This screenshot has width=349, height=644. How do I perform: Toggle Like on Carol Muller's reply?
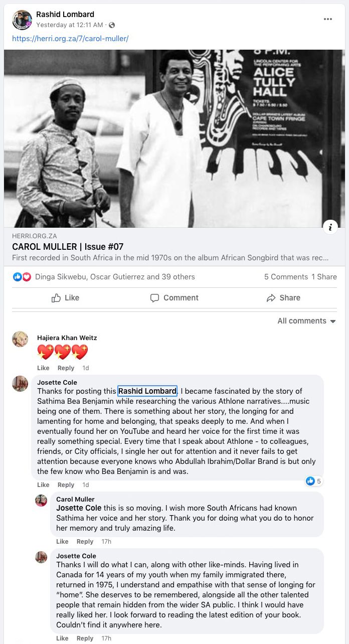pos(62,542)
